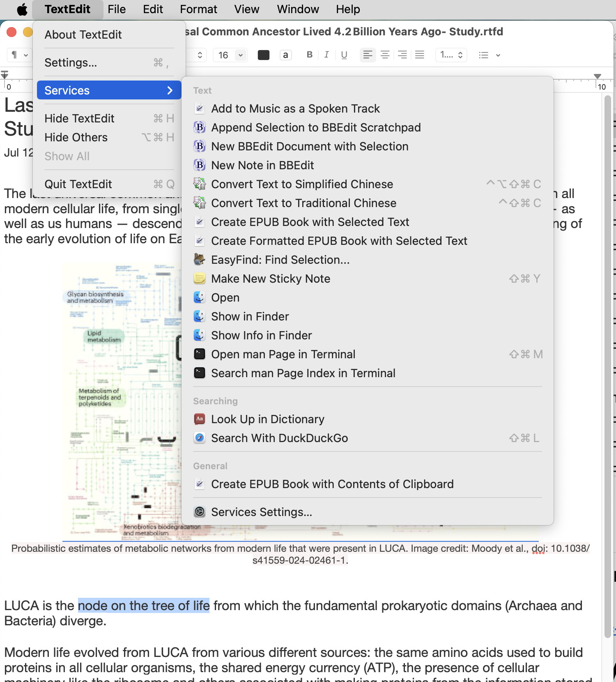This screenshot has width=616, height=682.
Task: Justify the text
Action: tap(420, 55)
